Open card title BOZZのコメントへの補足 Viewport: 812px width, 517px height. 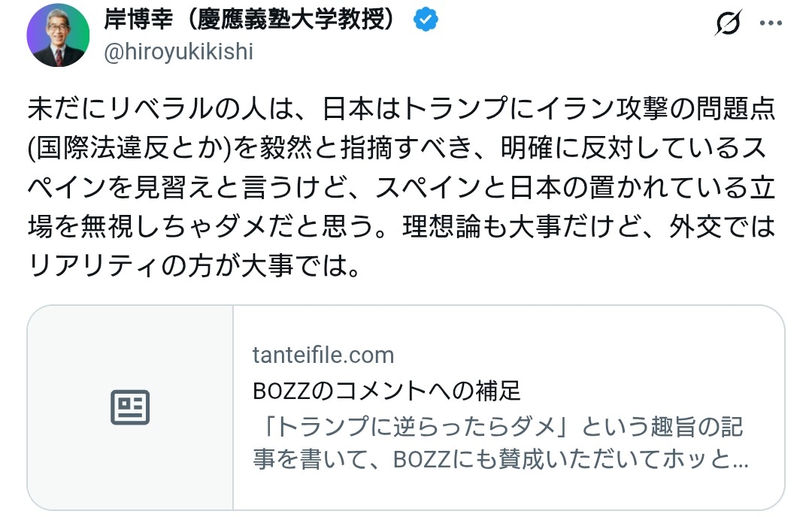(386, 391)
